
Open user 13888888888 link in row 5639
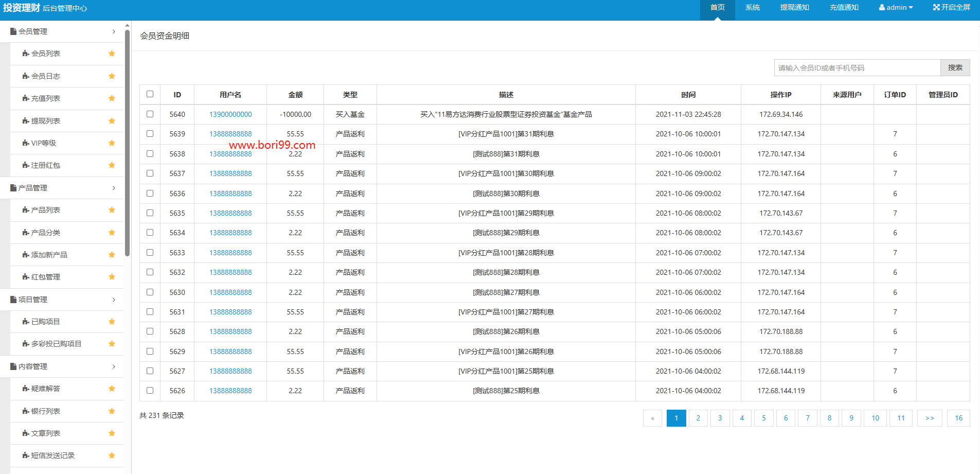tap(230, 134)
